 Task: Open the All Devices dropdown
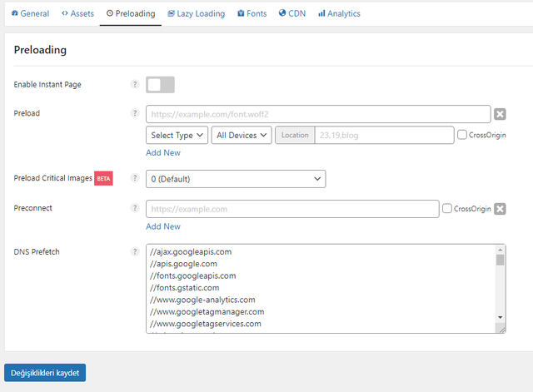[242, 135]
